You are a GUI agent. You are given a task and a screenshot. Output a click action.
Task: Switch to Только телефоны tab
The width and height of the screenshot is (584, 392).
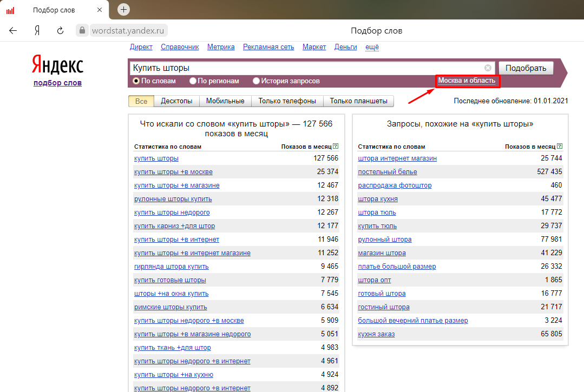click(x=287, y=101)
